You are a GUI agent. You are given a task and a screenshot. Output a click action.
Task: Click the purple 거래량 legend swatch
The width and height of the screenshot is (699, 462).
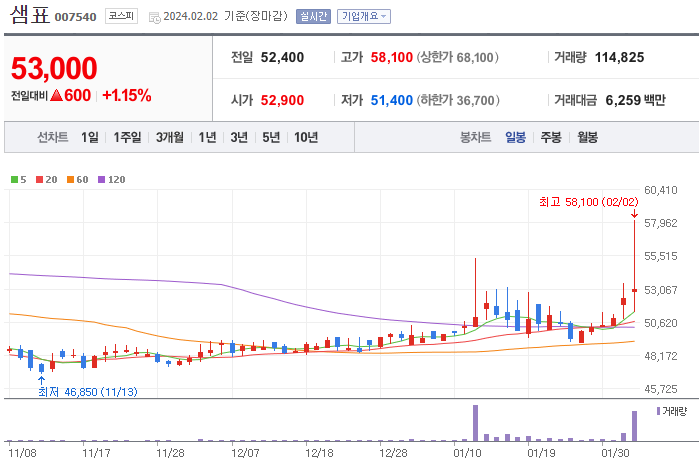658,411
